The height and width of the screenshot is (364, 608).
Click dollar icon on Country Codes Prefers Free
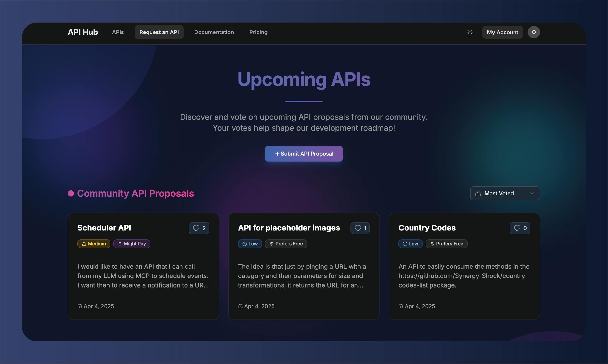[x=432, y=244]
